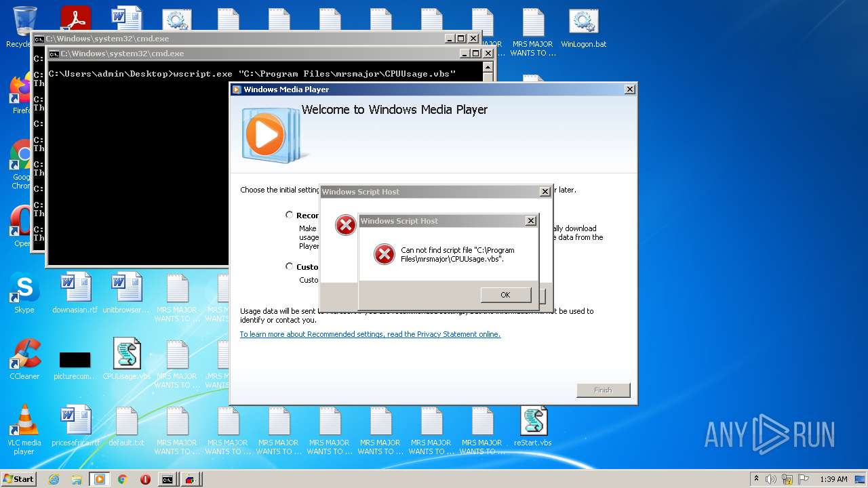Screen dimensions: 868x488
Task: Select the MRS MAJOR file next to WinLogon.bat
Action: click(533, 33)
